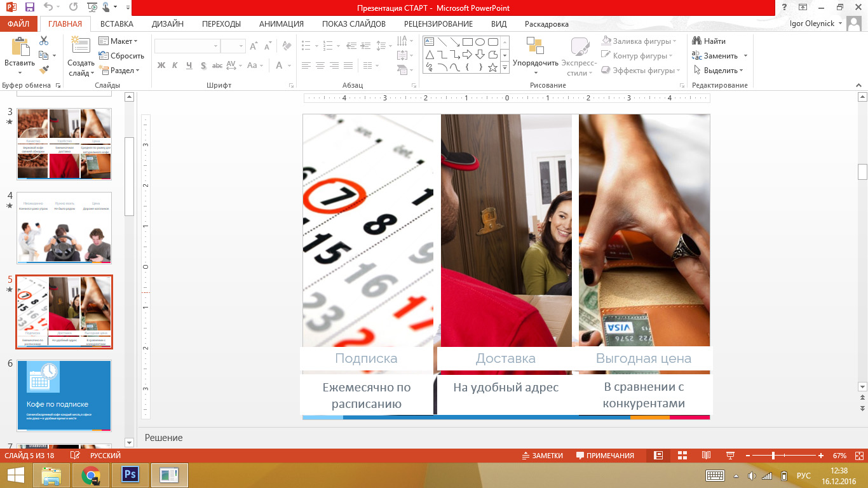Viewport: 868px width, 488px height.
Task: Pick the rectangle shape in shapes gallery
Action: [467, 42]
